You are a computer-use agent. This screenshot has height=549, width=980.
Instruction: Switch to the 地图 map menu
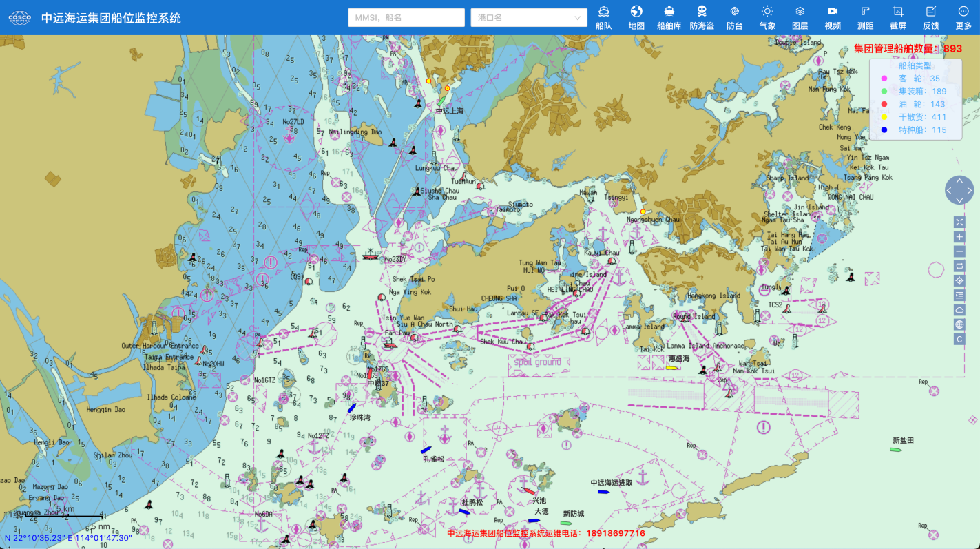(636, 17)
